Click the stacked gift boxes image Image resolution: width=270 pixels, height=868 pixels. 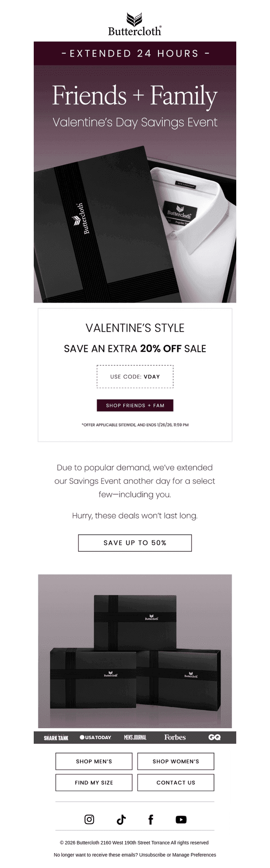coord(135,651)
